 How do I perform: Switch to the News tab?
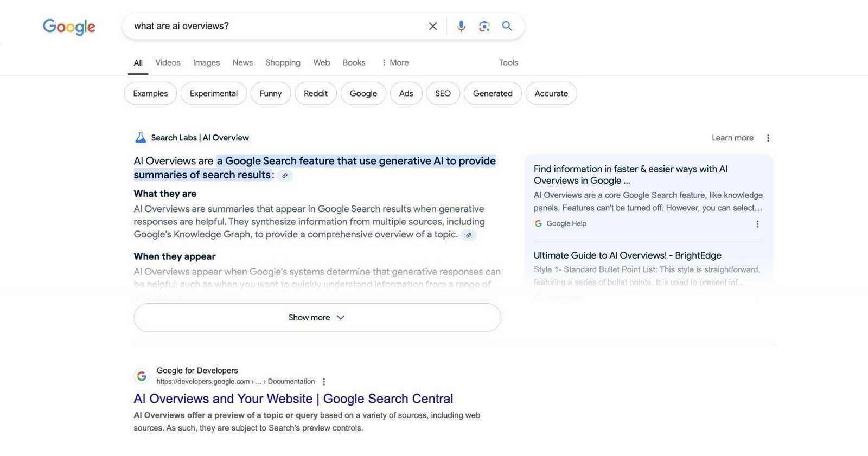[242, 63]
